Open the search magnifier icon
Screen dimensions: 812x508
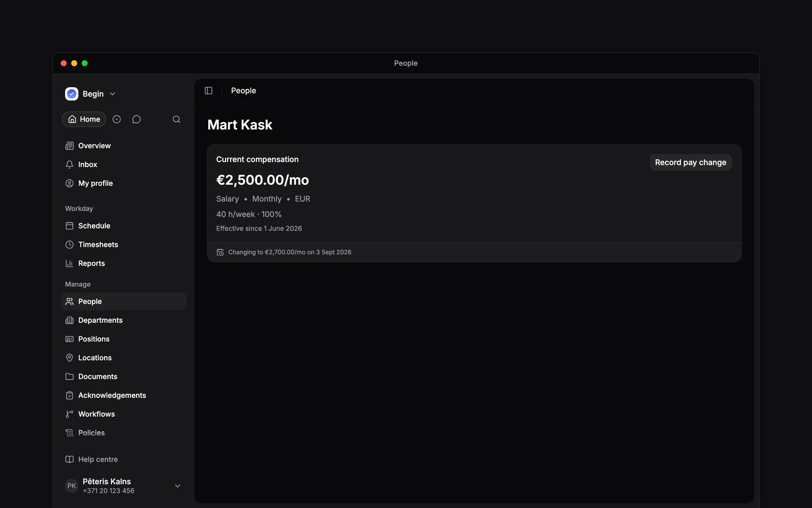click(x=177, y=119)
